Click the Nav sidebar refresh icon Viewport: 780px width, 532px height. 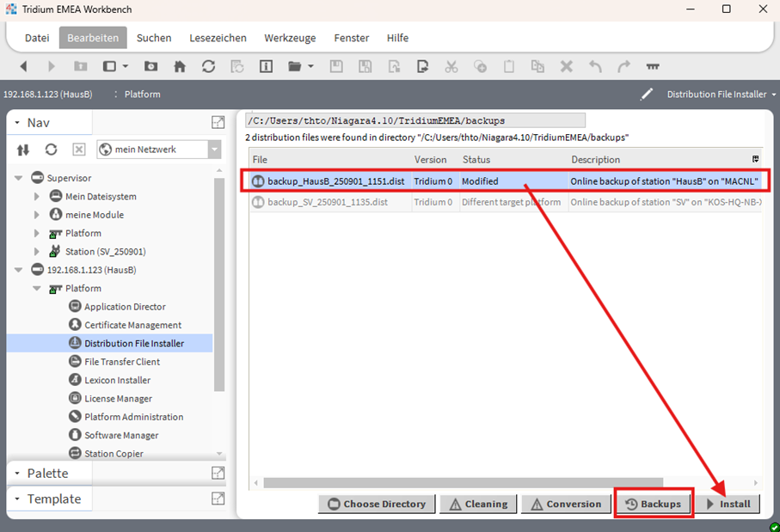[x=52, y=150]
